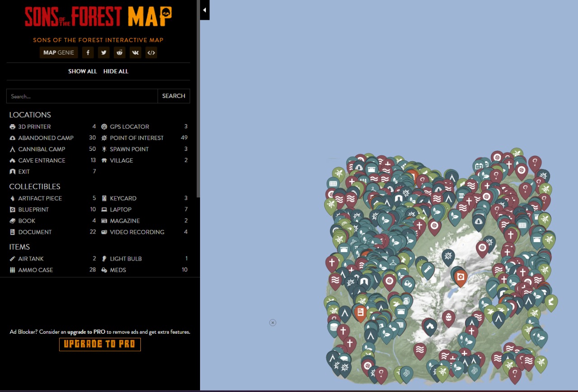Click Show All markers

coord(82,71)
